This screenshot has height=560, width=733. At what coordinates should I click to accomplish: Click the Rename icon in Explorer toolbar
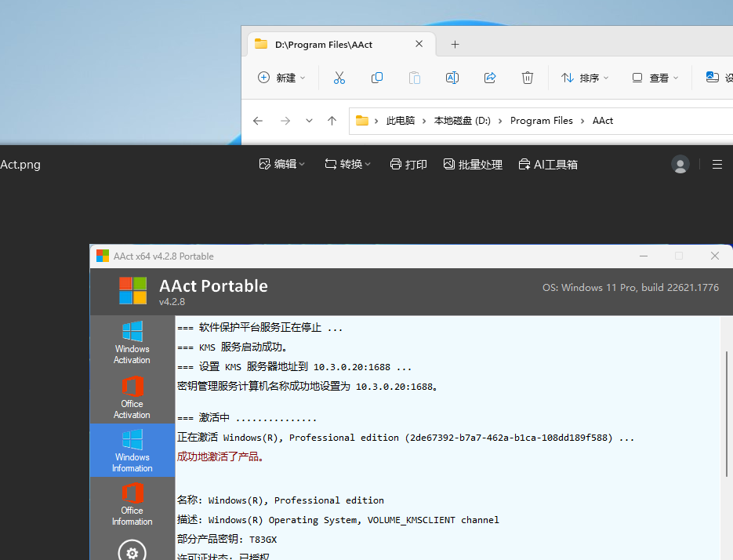(452, 78)
